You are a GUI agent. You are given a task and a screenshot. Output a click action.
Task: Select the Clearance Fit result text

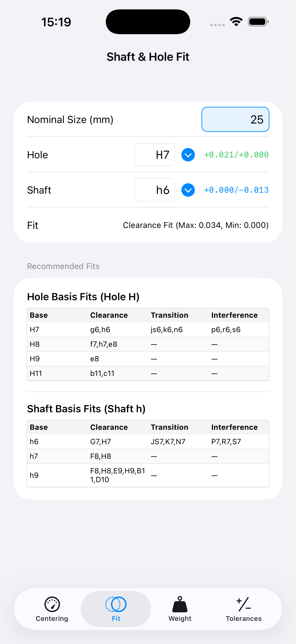point(196,225)
